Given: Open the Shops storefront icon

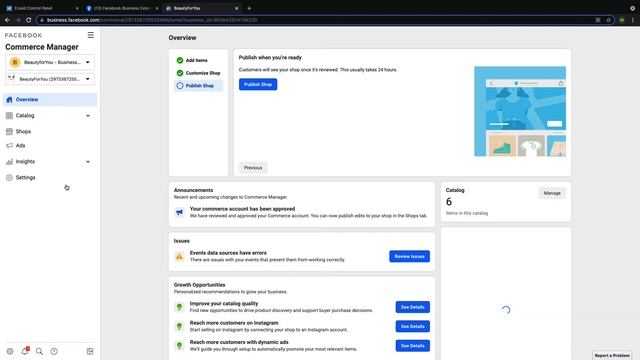Looking at the screenshot, I should pos(9,131).
